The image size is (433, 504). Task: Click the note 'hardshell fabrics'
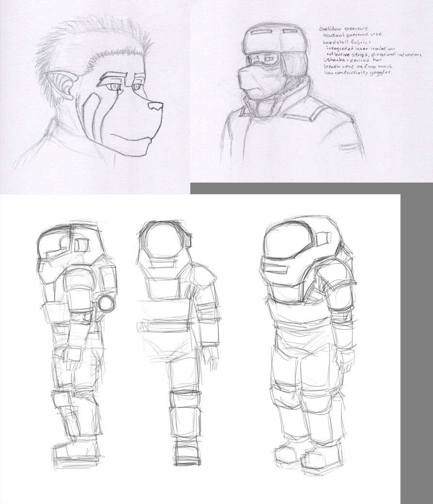pyautogui.click(x=347, y=42)
